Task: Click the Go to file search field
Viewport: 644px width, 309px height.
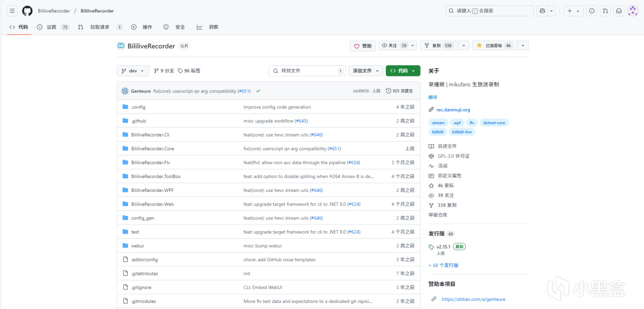Action: pos(307,71)
